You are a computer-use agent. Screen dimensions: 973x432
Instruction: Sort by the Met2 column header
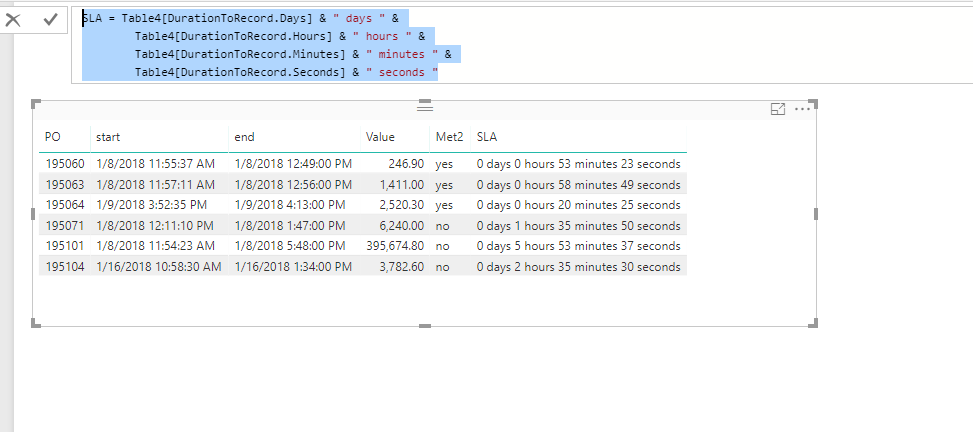449,137
